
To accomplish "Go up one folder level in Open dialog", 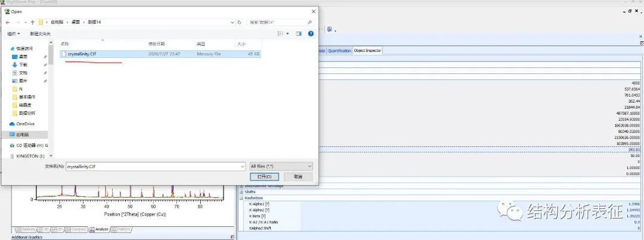I will click(32, 22).
